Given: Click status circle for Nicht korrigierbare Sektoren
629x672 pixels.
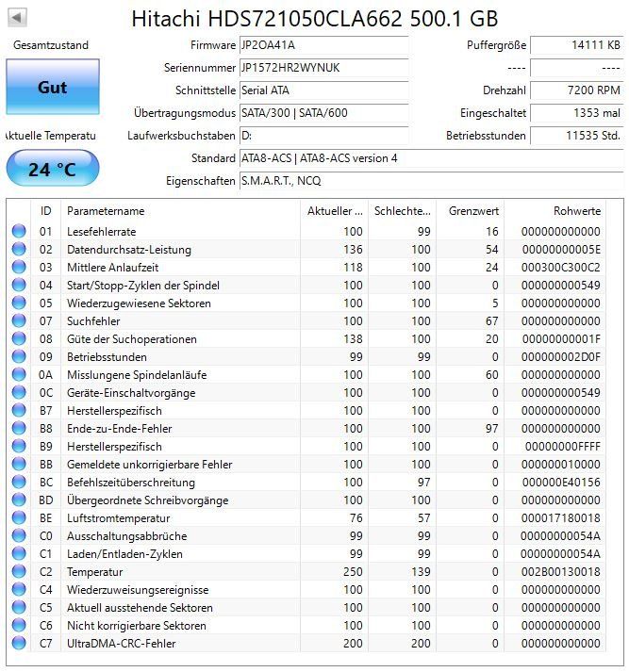Looking at the screenshot, I should 19,625.
